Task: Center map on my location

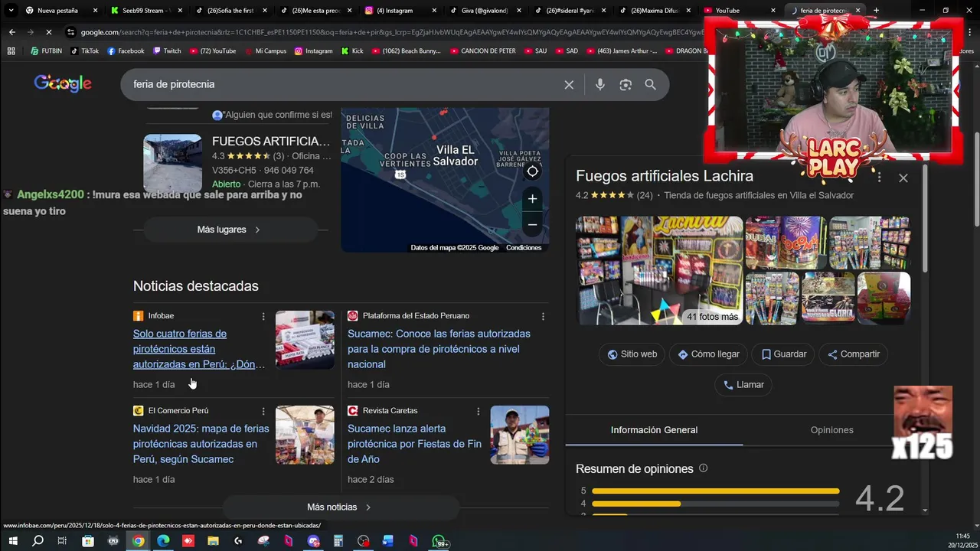Action: tap(532, 171)
